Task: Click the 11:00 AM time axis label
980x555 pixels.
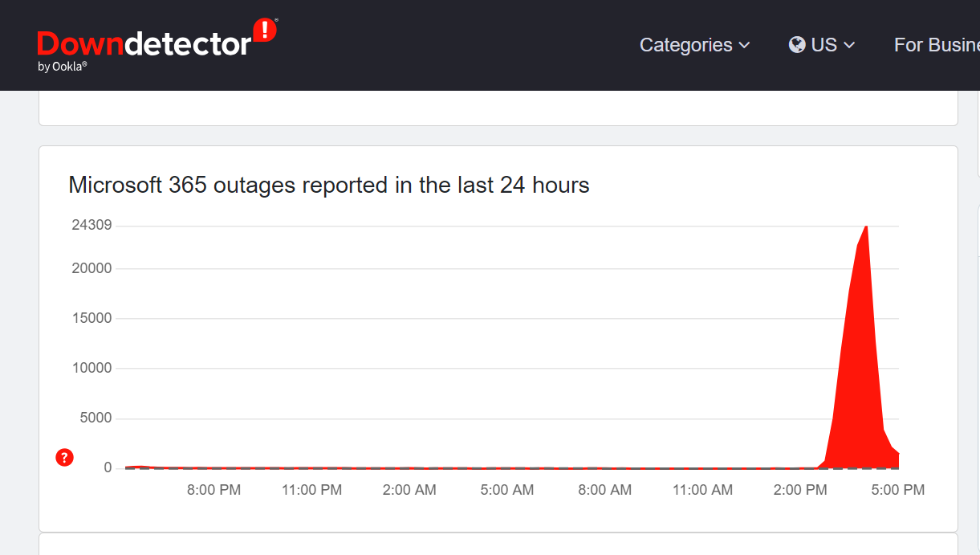Action: pos(702,490)
